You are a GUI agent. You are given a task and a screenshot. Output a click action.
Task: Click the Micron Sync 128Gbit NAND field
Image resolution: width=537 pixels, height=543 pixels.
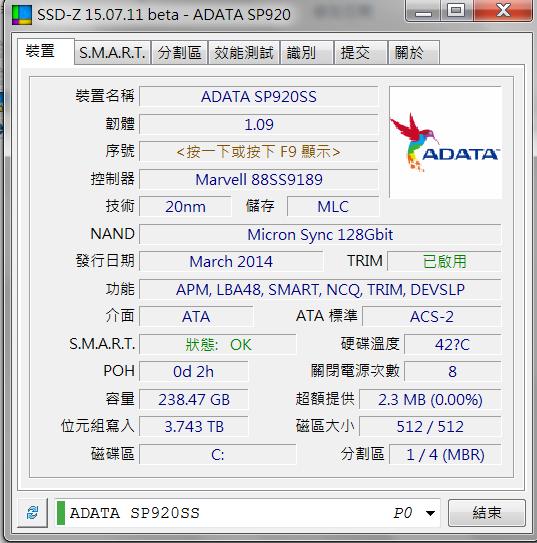coord(320,234)
